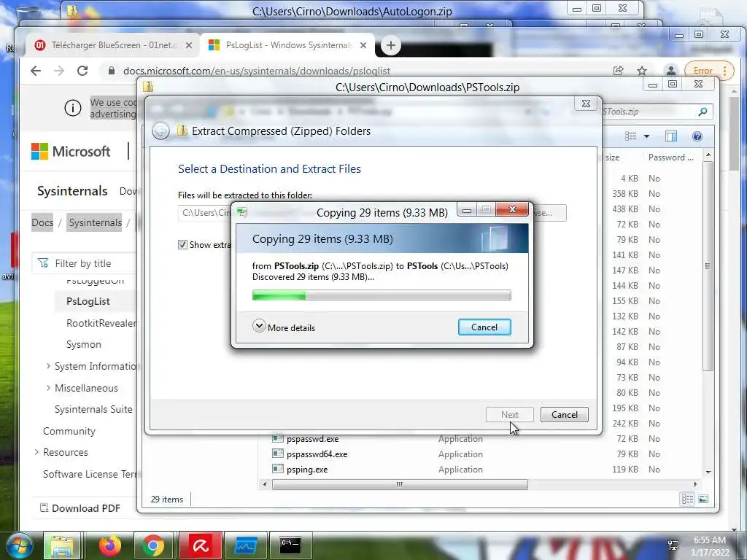Open File Explorer from taskbar

point(62,545)
